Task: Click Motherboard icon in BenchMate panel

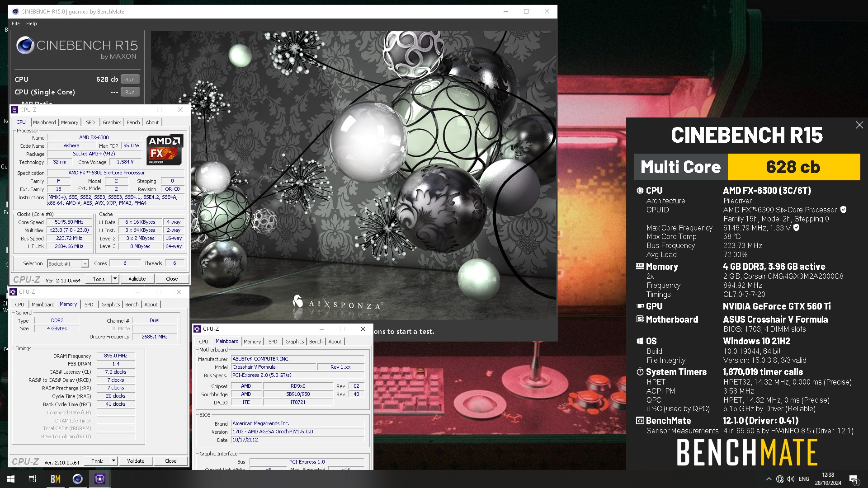Action: pyautogui.click(x=640, y=319)
